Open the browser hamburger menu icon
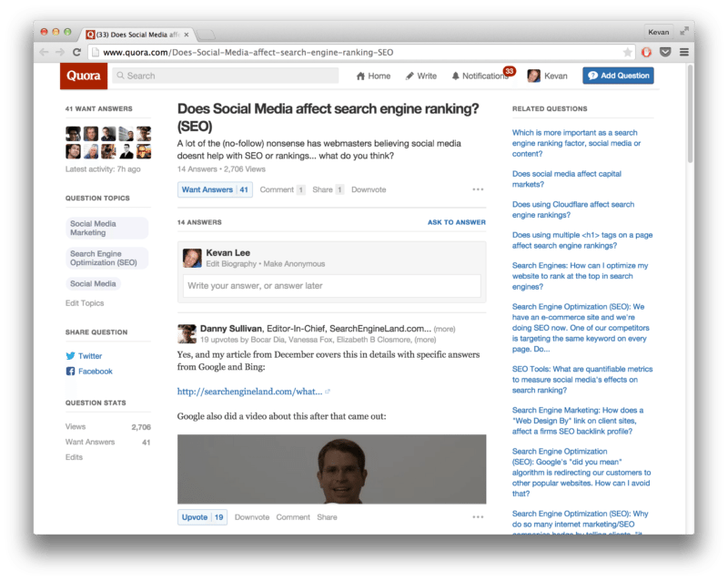The height and width of the screenshot is (581, 728). [x=686, y=52]
